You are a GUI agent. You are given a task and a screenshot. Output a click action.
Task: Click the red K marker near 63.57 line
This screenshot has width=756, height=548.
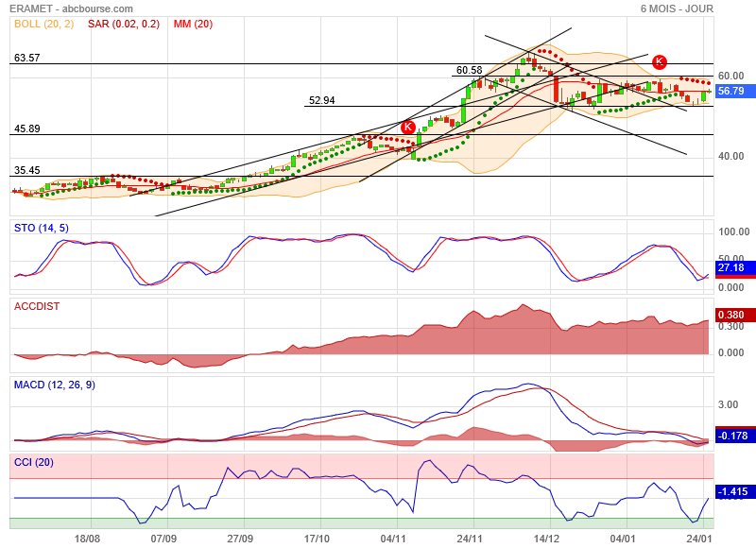pos(659,61)
